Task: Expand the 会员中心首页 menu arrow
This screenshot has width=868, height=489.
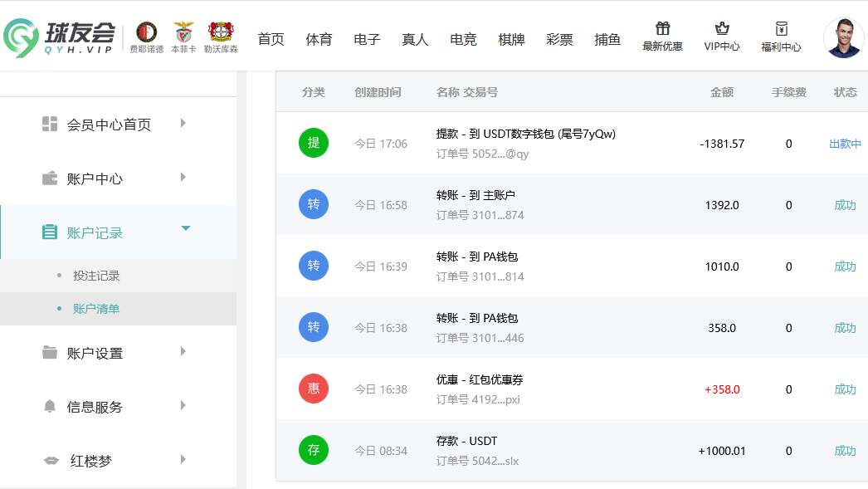Action: 183,124
